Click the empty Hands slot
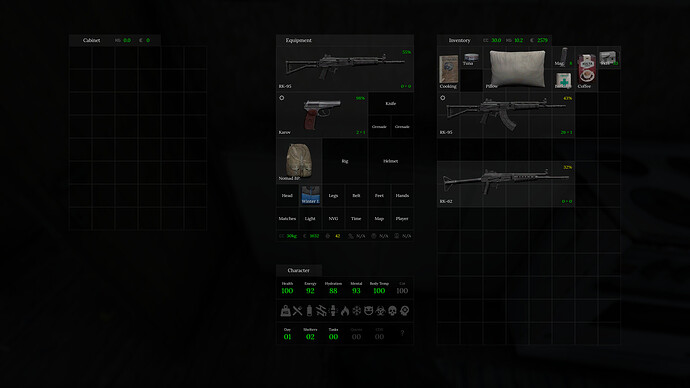The width and height of the screenshot is (690, 388). click(402, 195)
